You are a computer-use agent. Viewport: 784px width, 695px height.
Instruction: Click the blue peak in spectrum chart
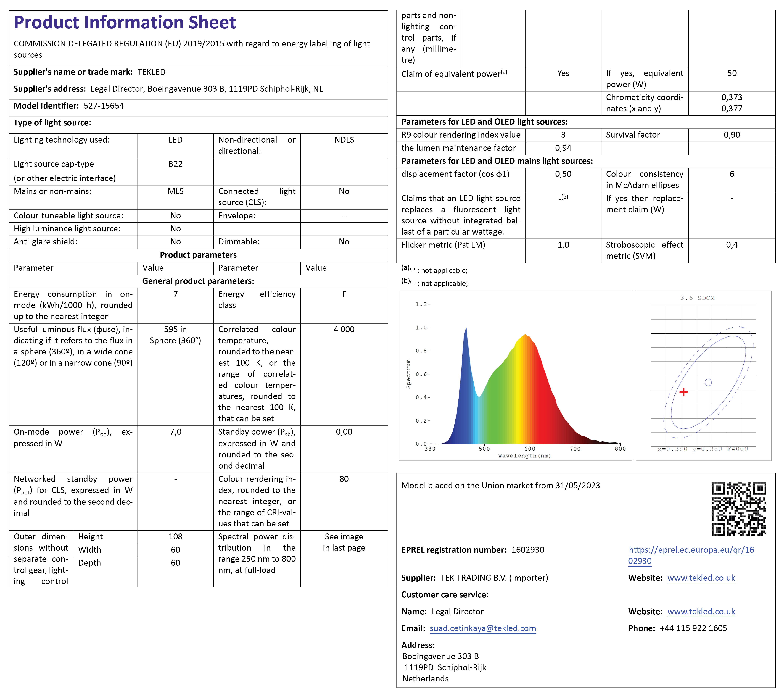click(466, 338)
